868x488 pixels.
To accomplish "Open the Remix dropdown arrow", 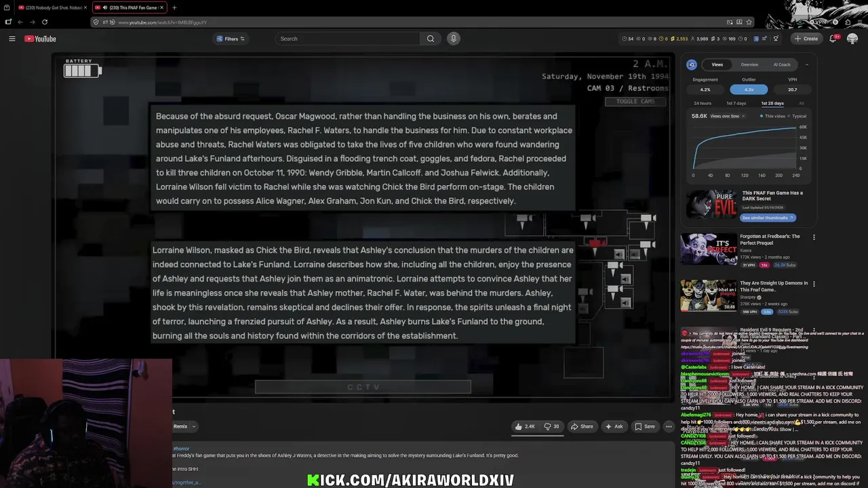I will coord(193,426).
